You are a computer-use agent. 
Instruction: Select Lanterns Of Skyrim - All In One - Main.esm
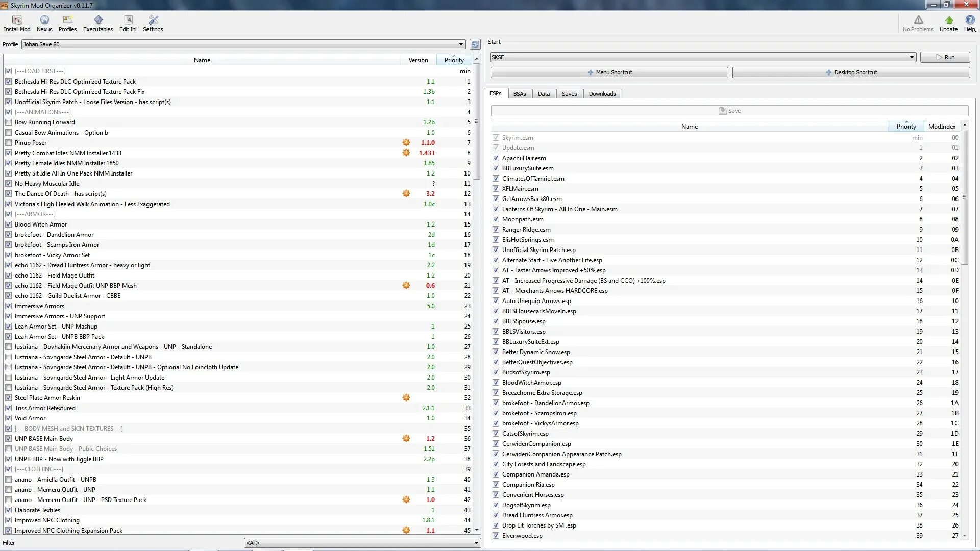pos(726,209)
